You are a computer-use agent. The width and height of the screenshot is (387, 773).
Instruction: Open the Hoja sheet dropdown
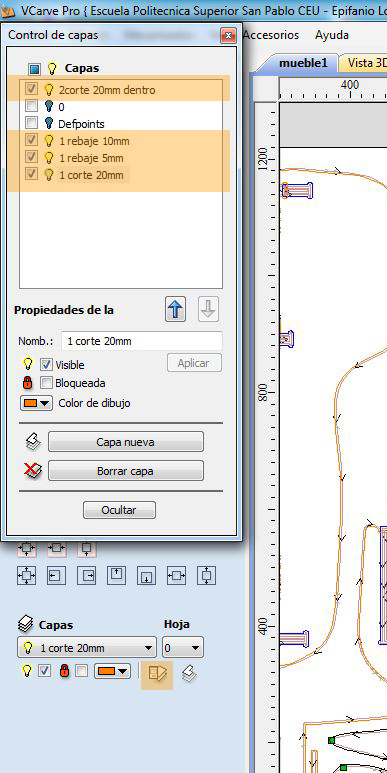[183, 648]
